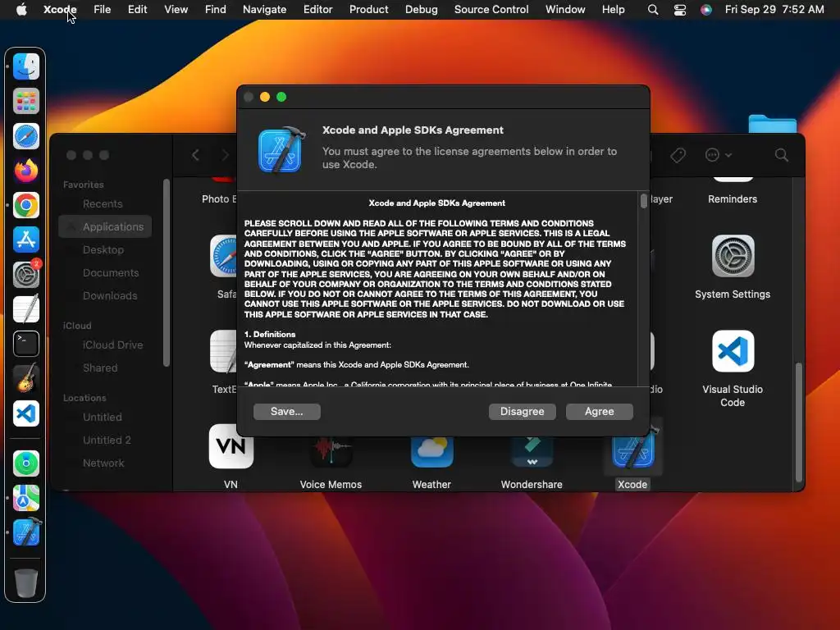Select Applications in Finder sidebar

(x=105, y=226)
